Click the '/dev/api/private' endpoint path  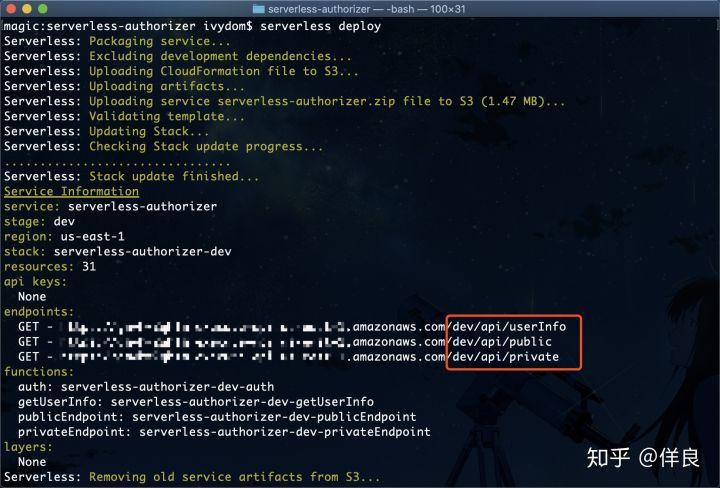pos(502,357)
